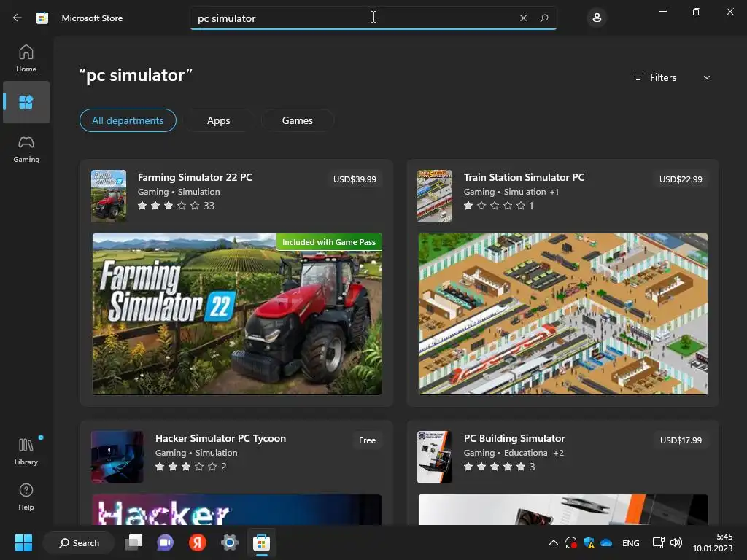747x560 pixels.
Task: Click the Train Station Simulator app icon
Action: click(435, 195)
